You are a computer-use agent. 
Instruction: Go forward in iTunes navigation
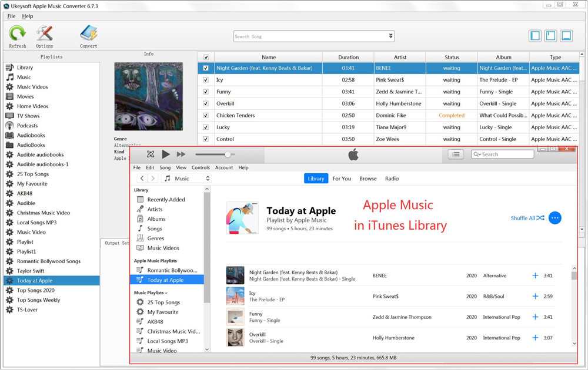point(153,179)
